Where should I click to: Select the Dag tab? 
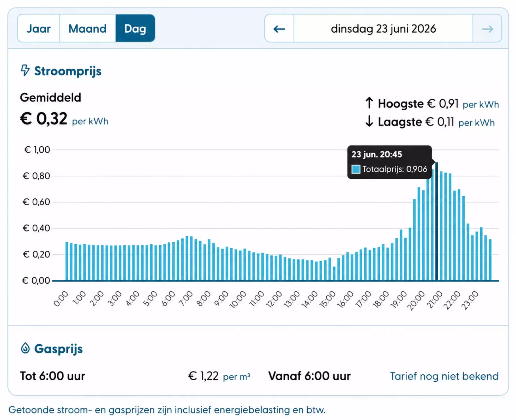coord(135,28)
